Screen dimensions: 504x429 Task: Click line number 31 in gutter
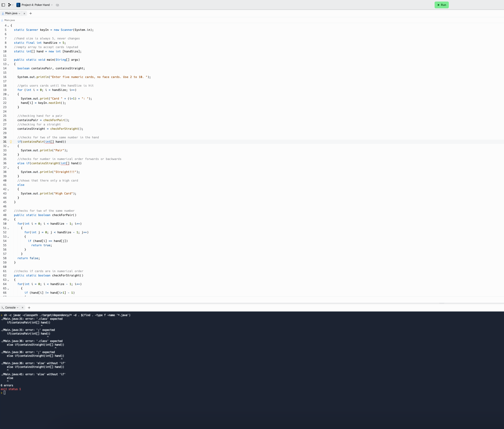coord(5,142)
